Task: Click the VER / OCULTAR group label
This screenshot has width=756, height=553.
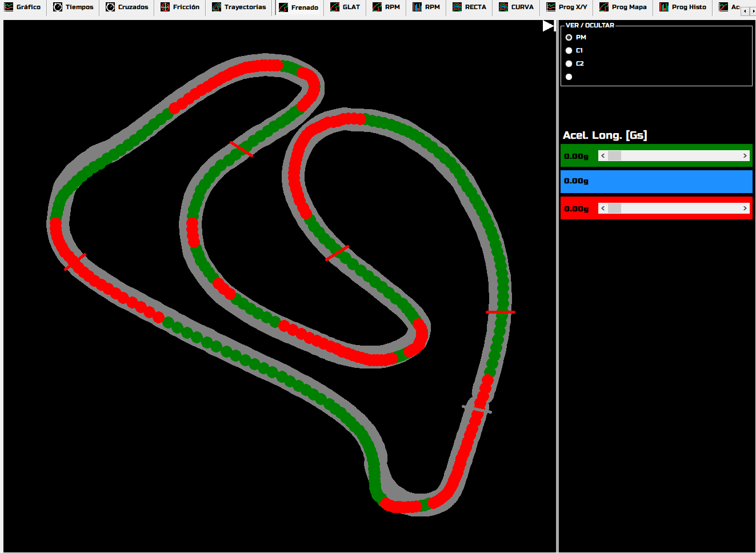Action: (x=590, y=25)
